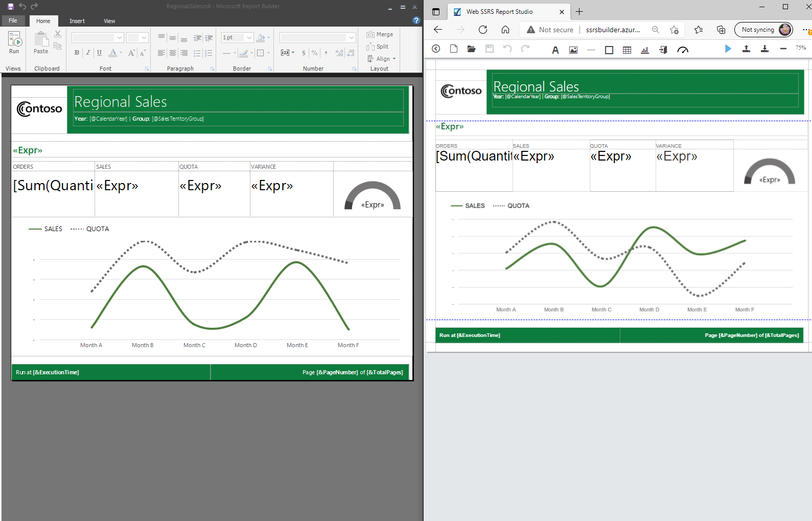Click the subreport insert icon in SSRS Studio
Screen dimensions: 812x521
(x=663, y=50)
